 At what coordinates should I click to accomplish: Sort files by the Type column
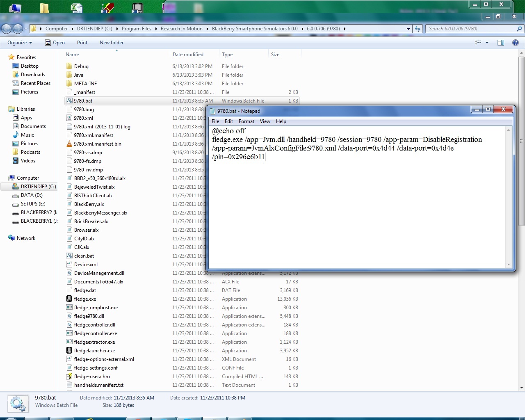point(244,55)
